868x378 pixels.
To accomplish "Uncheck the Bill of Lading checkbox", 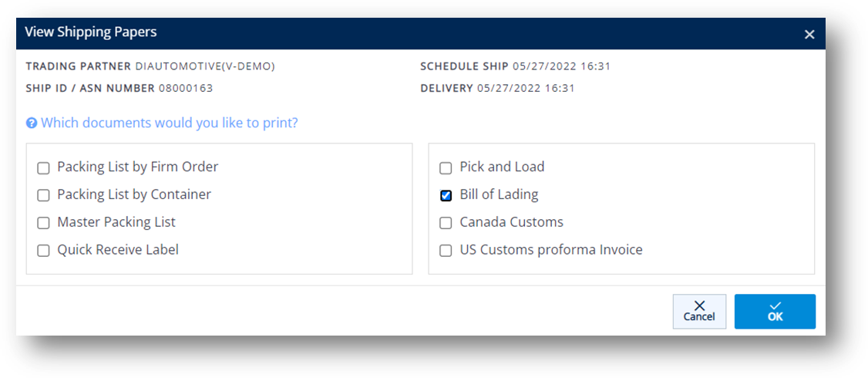I will 446,196.
